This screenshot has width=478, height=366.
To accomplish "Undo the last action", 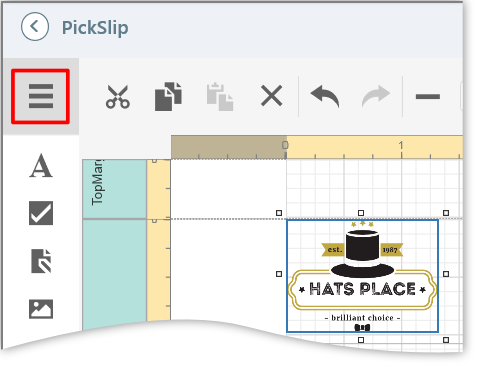I will tap(325, 96).
